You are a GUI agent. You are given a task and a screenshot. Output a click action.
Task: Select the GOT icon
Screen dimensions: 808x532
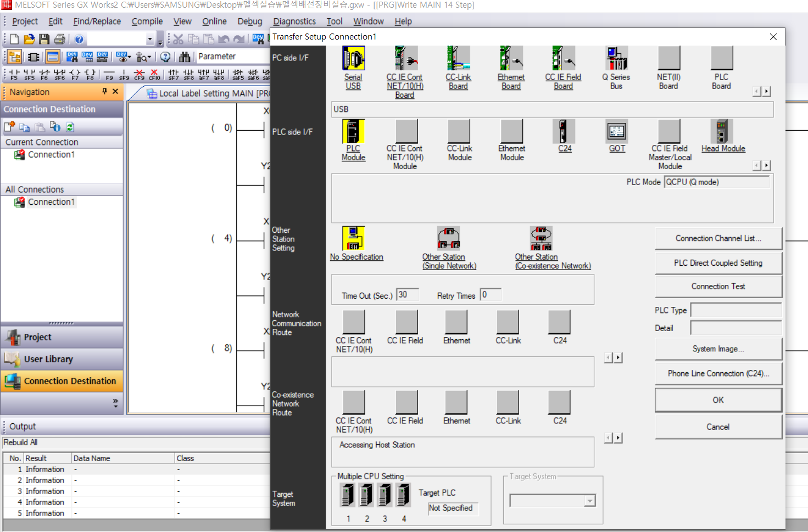pyautogui.click(x=617, y=131)
